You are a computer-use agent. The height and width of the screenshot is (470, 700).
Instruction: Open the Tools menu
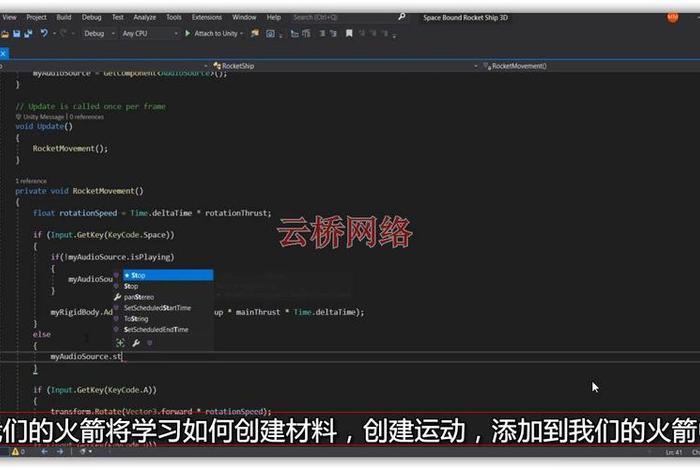[174, 17]
